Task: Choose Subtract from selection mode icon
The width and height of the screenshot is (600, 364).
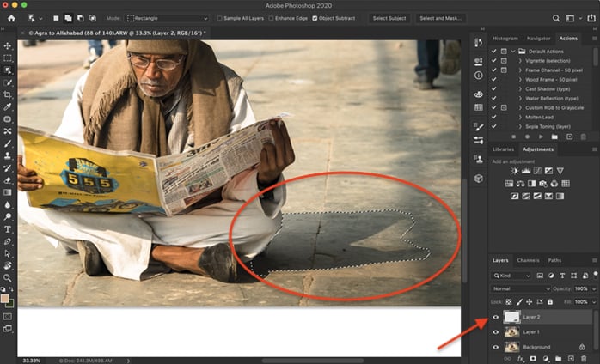Action: [x=80, y=18]
